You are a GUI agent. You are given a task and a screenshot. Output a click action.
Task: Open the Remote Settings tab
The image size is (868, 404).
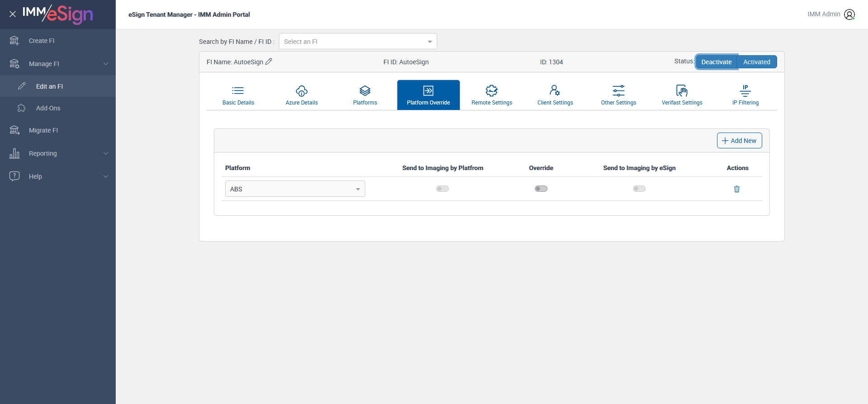click(492, 95)
